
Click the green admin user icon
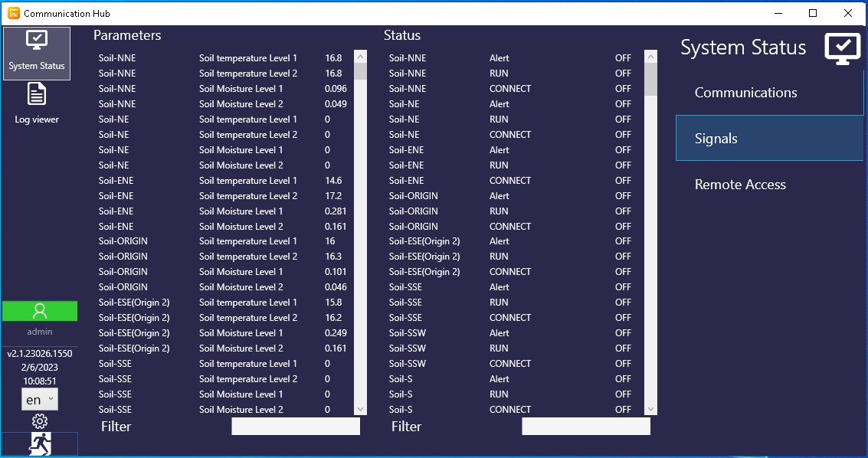[x=40, y=311]
